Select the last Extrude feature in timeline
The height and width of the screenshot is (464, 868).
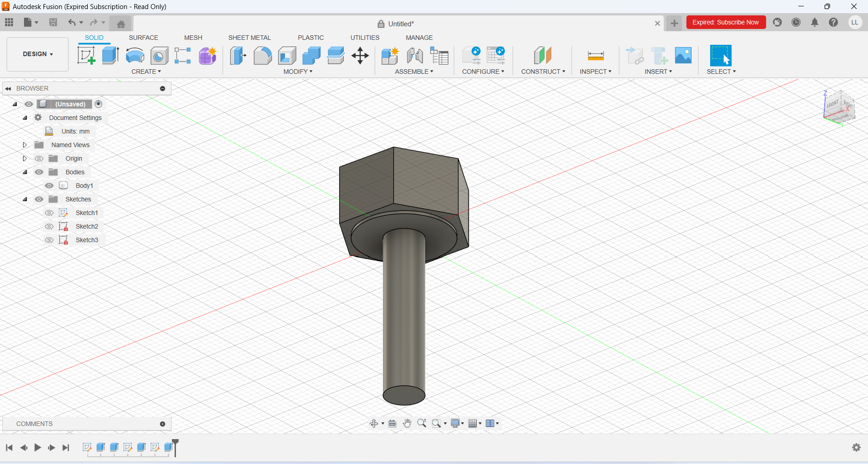tap(168, 447)
